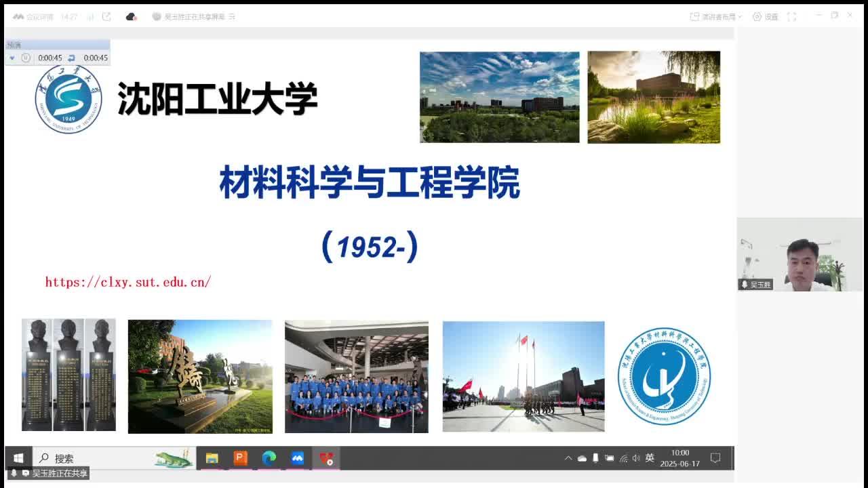Click the slide elapsed time 0:00:45
868x488 pixels.
pyautogui.click(x=50, y=58)
